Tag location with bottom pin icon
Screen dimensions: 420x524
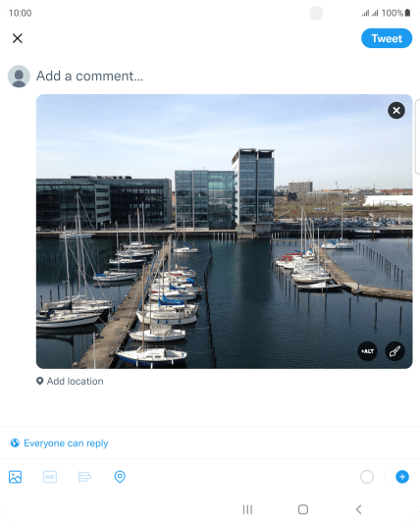coord(120,477)
